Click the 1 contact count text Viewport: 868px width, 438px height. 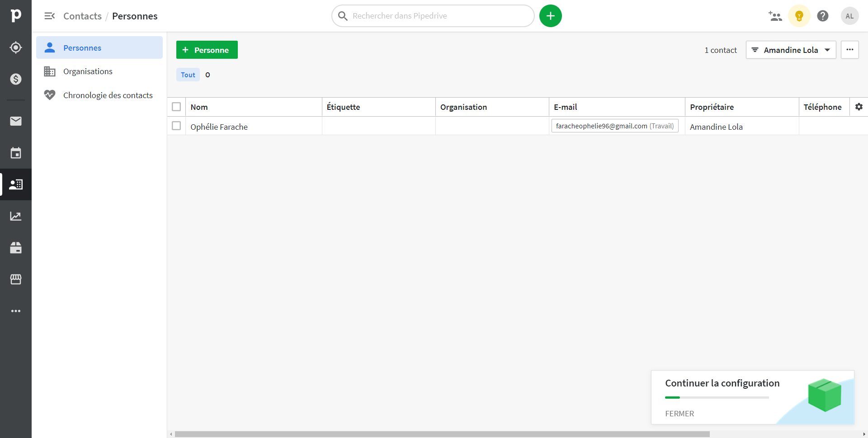tap(721, 50)
